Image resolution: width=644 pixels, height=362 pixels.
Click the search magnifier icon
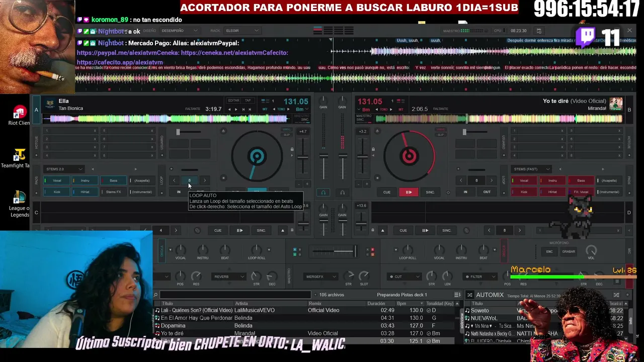coord(156,295)
